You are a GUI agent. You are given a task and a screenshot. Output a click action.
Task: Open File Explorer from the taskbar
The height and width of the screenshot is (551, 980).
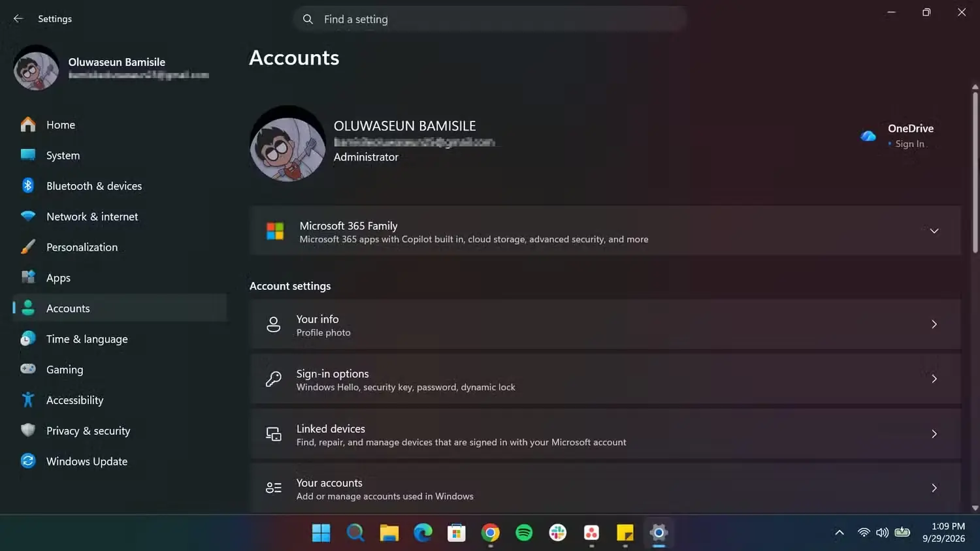[389, 533]
